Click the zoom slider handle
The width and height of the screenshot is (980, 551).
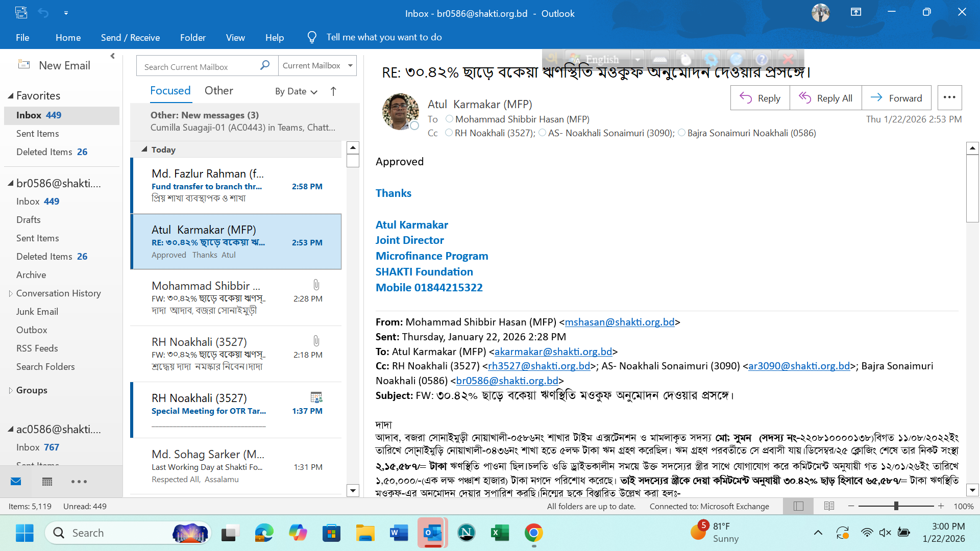tap(896, 506)
